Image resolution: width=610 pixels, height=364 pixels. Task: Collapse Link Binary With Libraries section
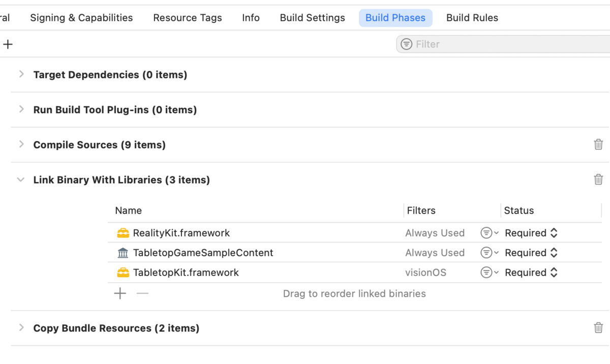[x=21, y=179]
